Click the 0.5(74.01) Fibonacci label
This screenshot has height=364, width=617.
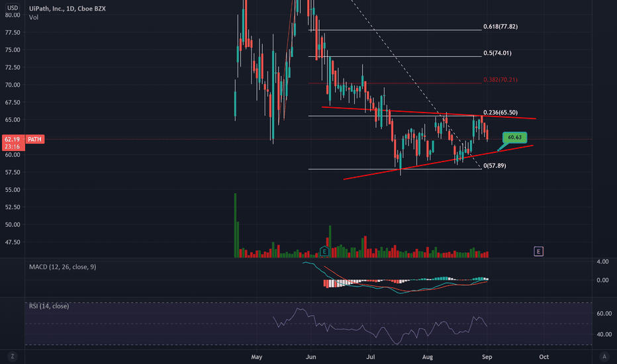497,53
